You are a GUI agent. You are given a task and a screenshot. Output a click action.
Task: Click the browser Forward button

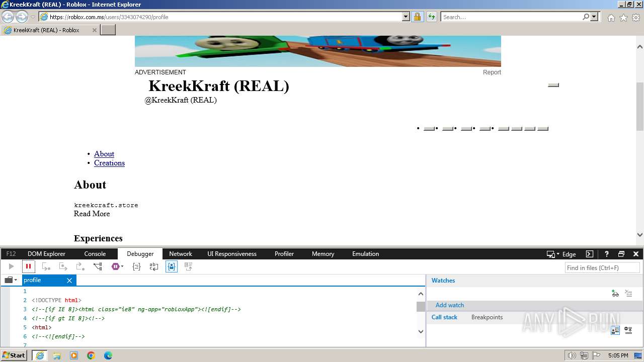coord(22,17)
